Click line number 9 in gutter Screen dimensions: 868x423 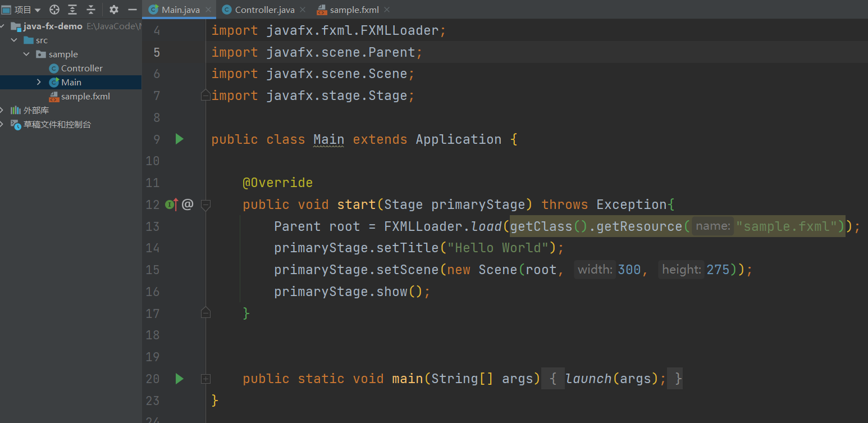point(156,139)
